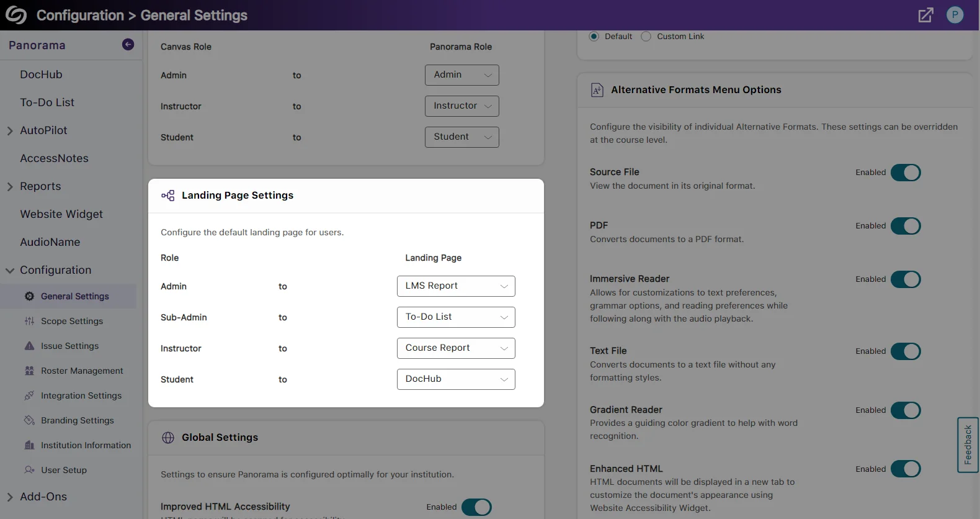Image resolution: width=980 pixels, height=519 pixels.
Task: Click the open in new window icon
Action: tap(925, 16)
